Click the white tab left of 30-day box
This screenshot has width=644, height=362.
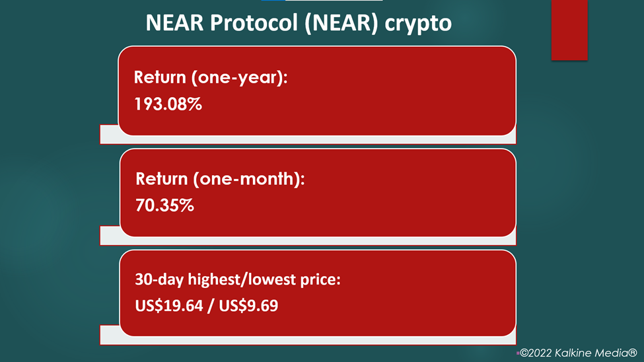(109, 334)
